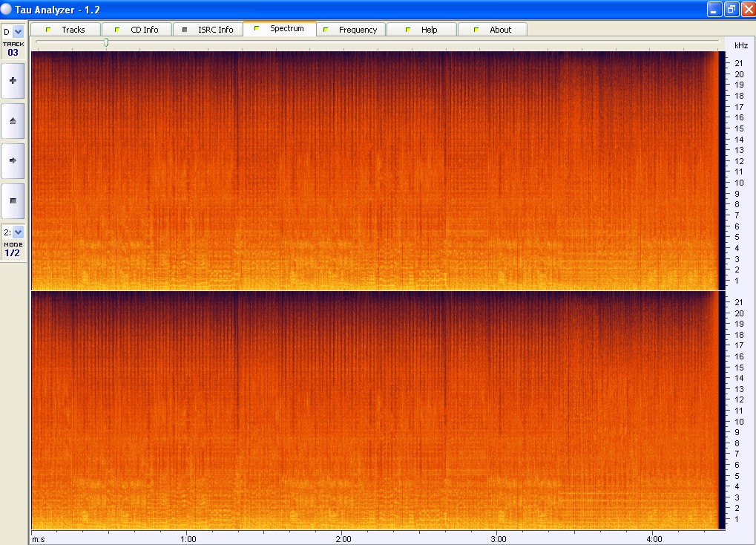
Task: Switch to the Tracks tab
Action: pos(65,30)
